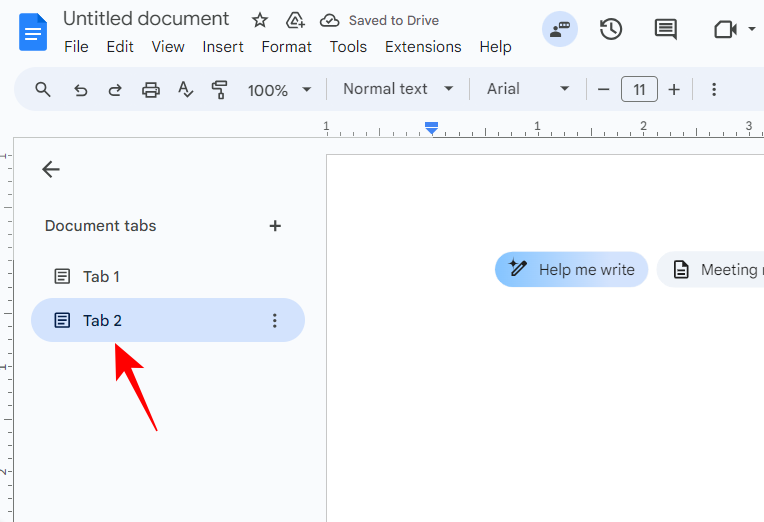Click the Help me write button
Viewport: 764px width, 522px height.
[572, 269]
